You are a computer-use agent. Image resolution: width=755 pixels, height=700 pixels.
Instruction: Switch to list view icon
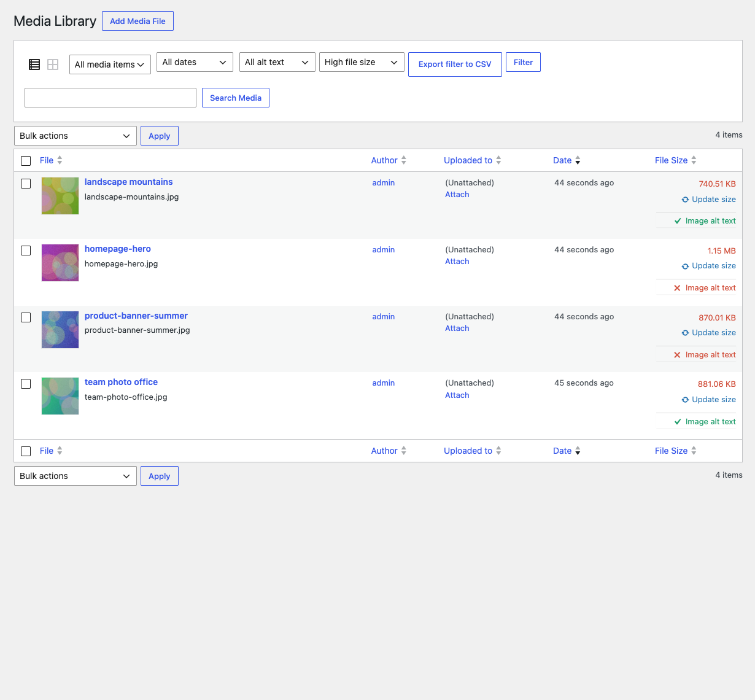(34, 64)
